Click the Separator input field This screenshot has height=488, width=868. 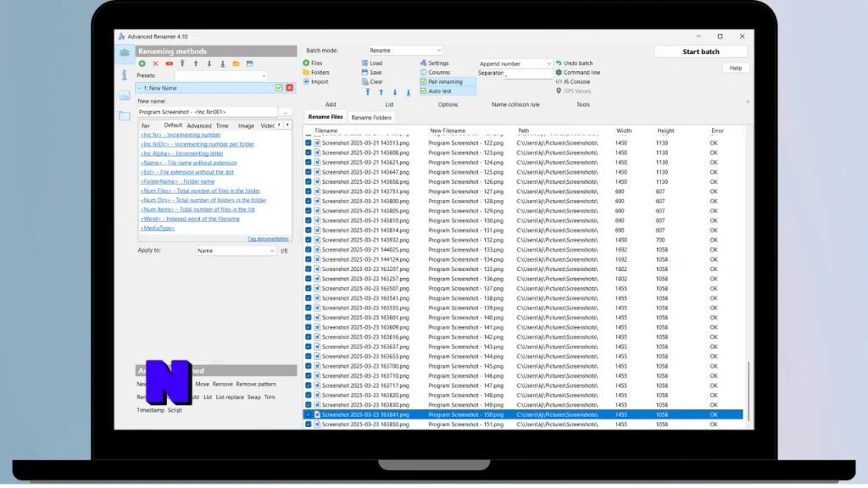(x=528, y=73)
